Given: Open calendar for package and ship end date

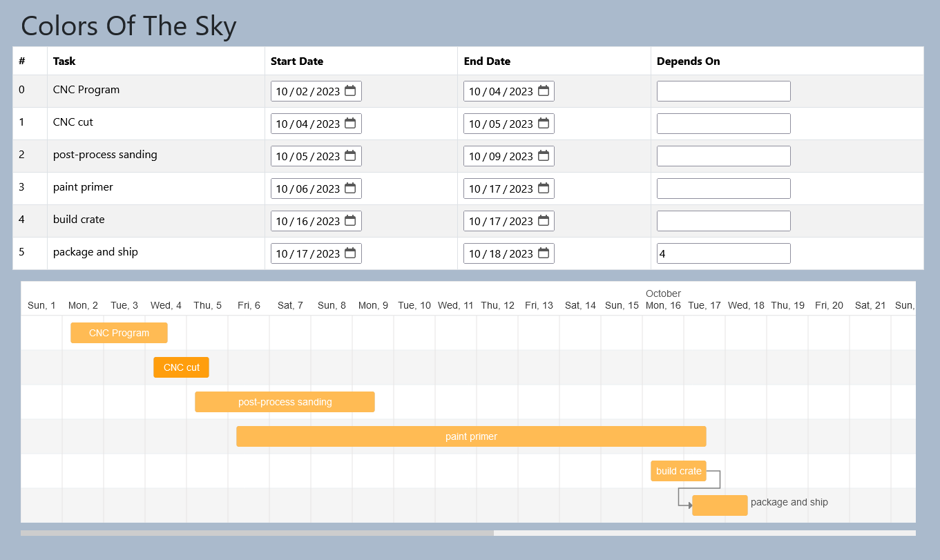Looking at the screenshot, I should [544, 253].
